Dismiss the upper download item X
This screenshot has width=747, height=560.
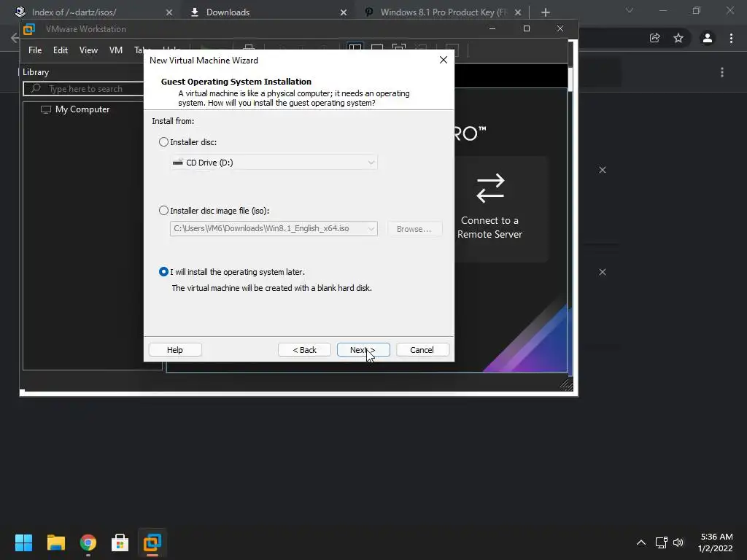tap(603, 170)
